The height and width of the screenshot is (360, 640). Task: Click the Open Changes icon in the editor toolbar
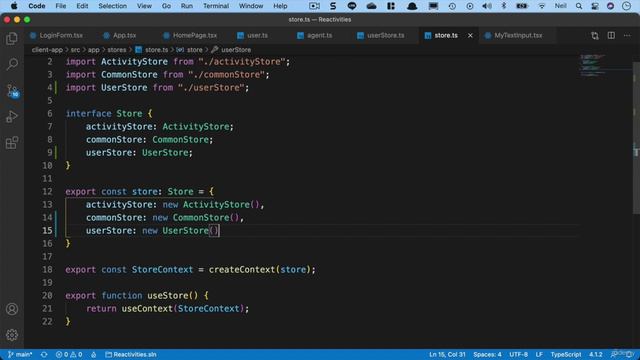pyautogui.click(x=595, y=36)
